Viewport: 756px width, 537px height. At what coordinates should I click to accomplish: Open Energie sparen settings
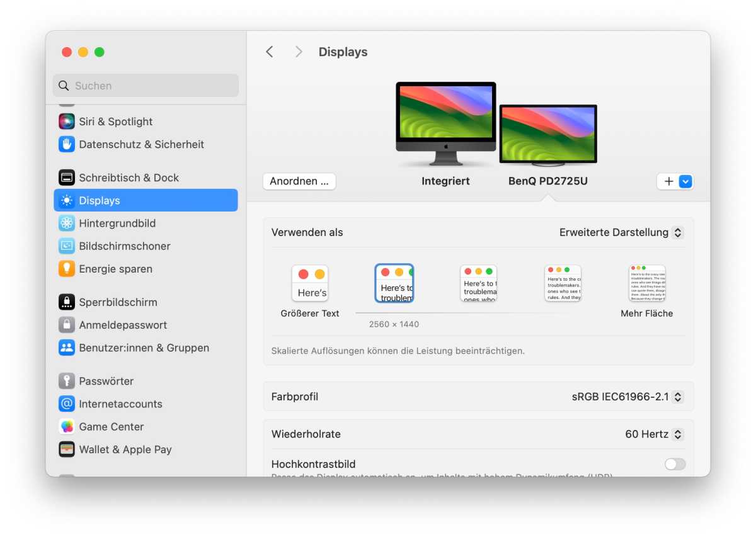(146, 269)
